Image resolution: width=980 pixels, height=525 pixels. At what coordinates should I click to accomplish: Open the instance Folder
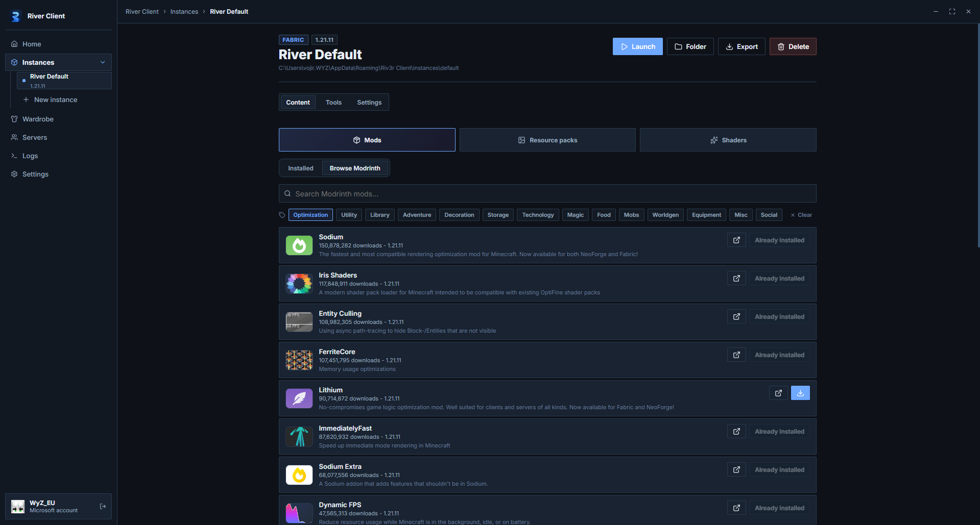(x=690, y=46)
